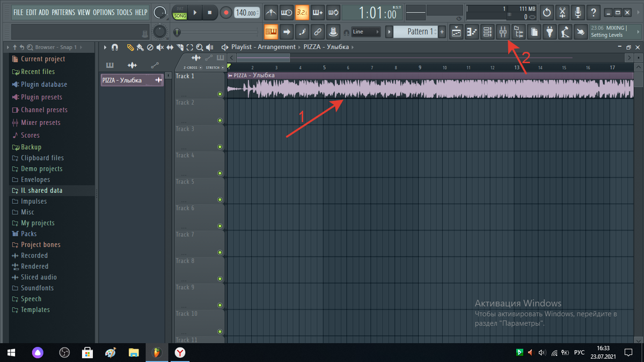Open the PATTERNS menu

click(x=64, y=12)
